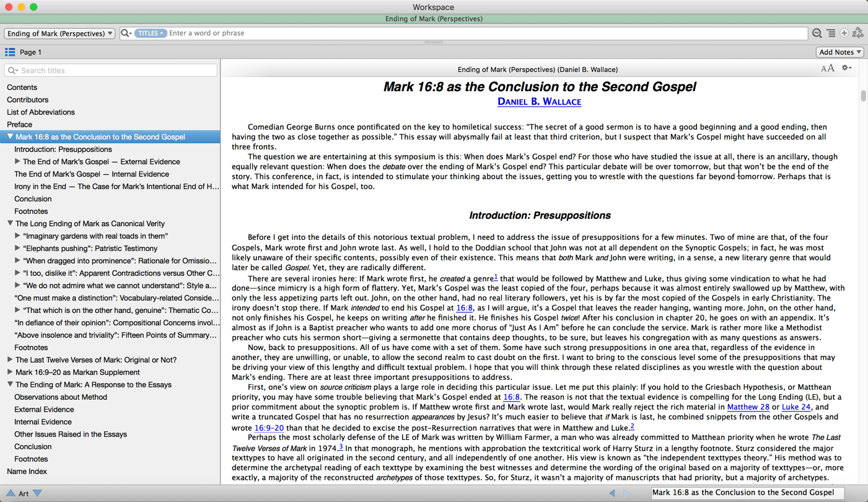Go back with the left history arrow

pos(612,493)
